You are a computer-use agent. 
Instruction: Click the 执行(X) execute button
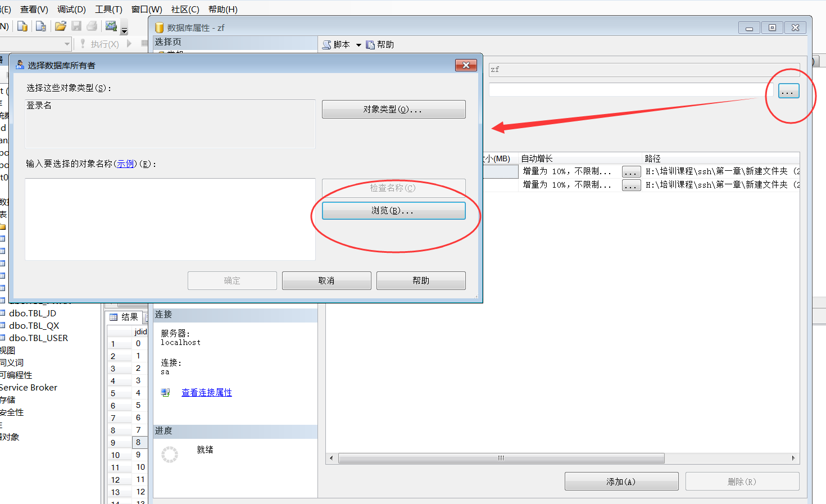pyautogui.click(x=99, y=44)
